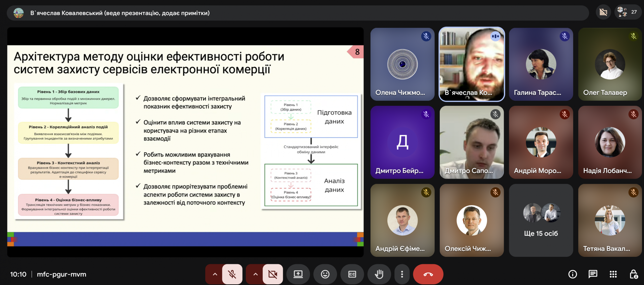Open the emoji reactions picker
The height and width of the screenshot is (285, 644).
pyautogui.click(x=325, y=274)
